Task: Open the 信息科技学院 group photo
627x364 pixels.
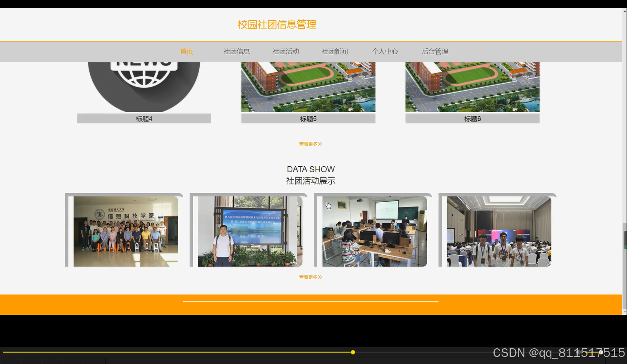Action: tap(126, 231)
